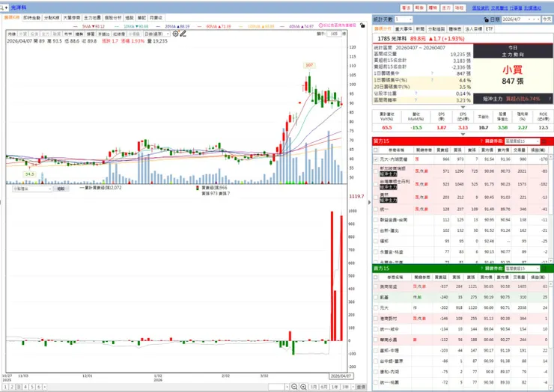554x392 pixels.
Task: Click the search magnifier icon at top-left
Action: 2,7
